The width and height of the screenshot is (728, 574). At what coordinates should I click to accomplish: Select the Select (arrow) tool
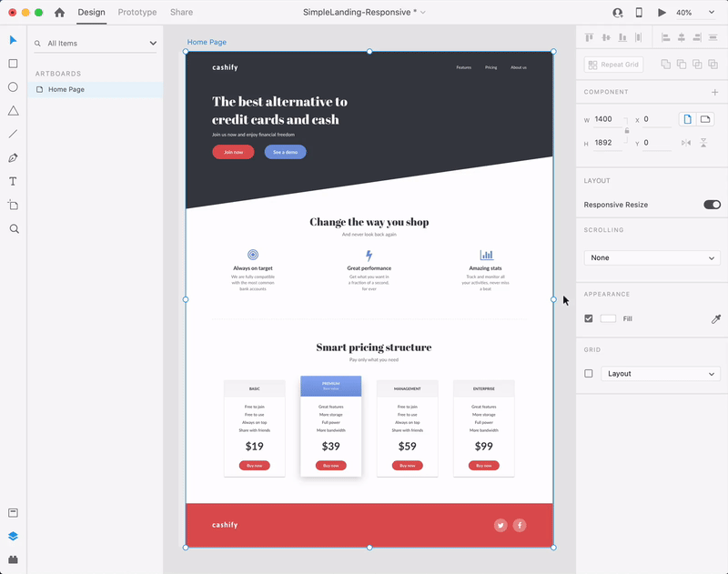(x=13, y=40)
